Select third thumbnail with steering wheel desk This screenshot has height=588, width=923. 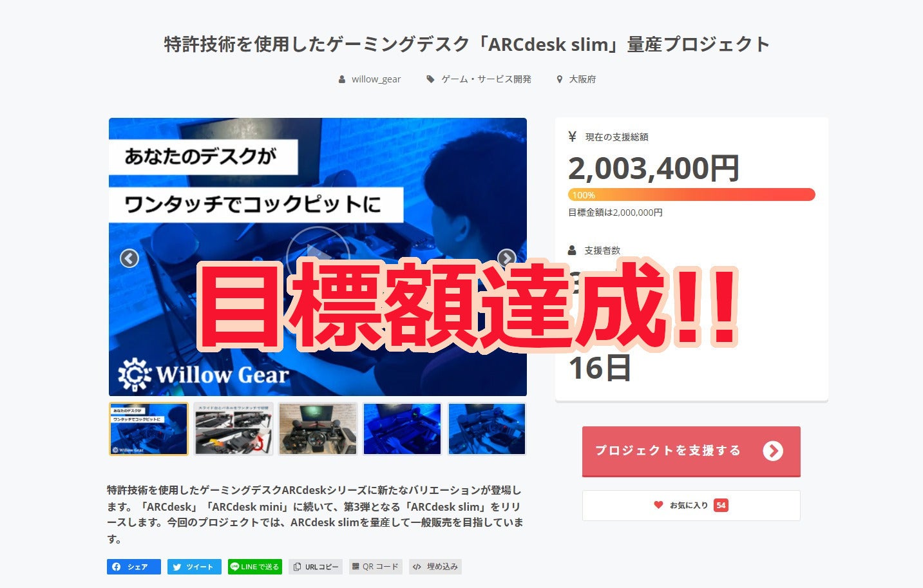pos(318,429)
